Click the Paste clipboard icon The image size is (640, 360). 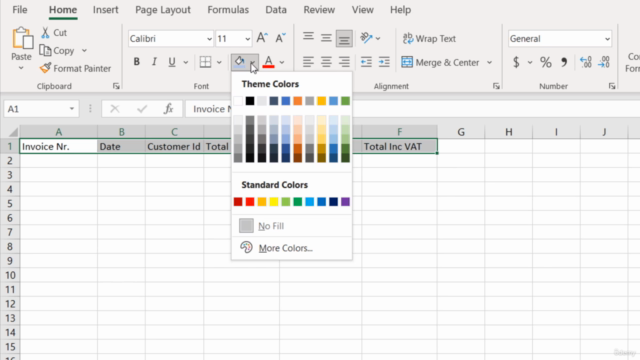pyautogui.click(x=22, y=39)
